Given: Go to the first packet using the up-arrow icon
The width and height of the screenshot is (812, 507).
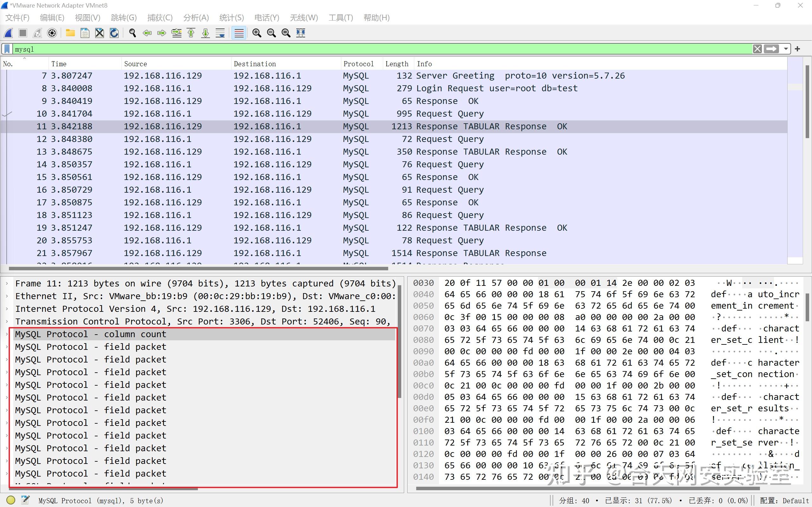Looking at the screenshot, I should [191, 33].
